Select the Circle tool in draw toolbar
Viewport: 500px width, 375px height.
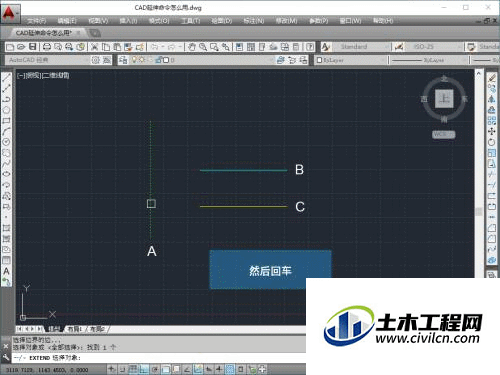(6, 142)
